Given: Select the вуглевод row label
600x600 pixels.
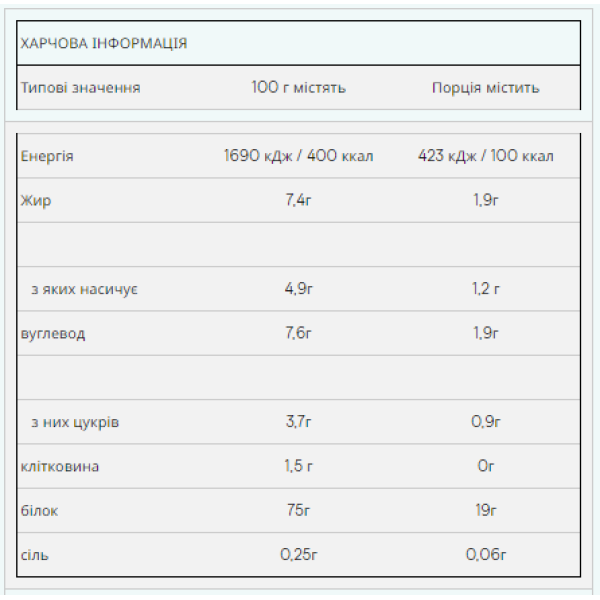Looking at the screenshot, I should click(53, 333).
